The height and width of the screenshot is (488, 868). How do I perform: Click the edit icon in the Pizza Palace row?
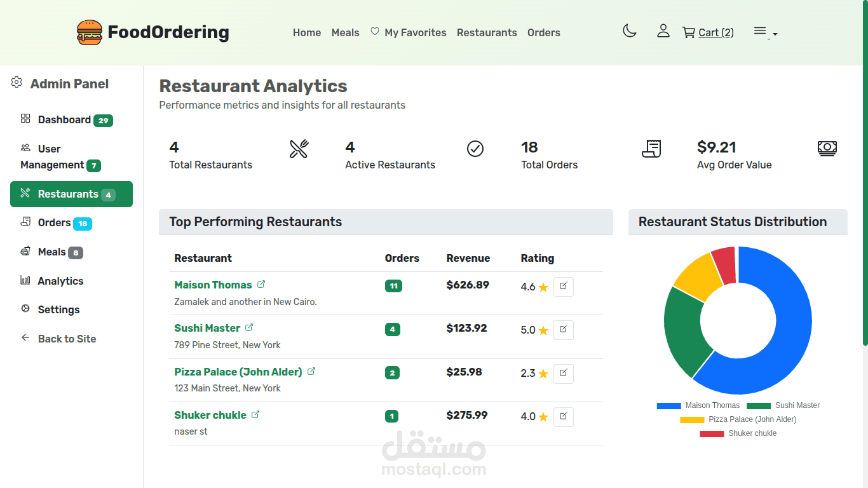click(x=563, y=374)
